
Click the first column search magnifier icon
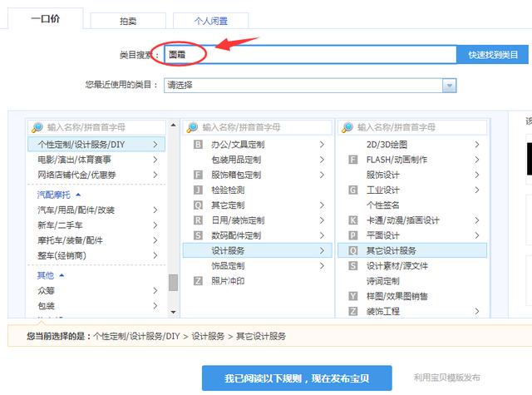tap(37, 127)
